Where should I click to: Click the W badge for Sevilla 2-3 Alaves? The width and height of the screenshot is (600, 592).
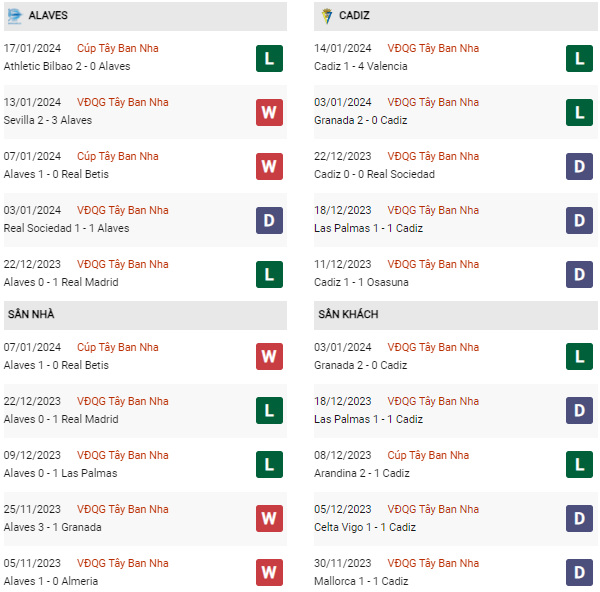click(x=267, y=112)
